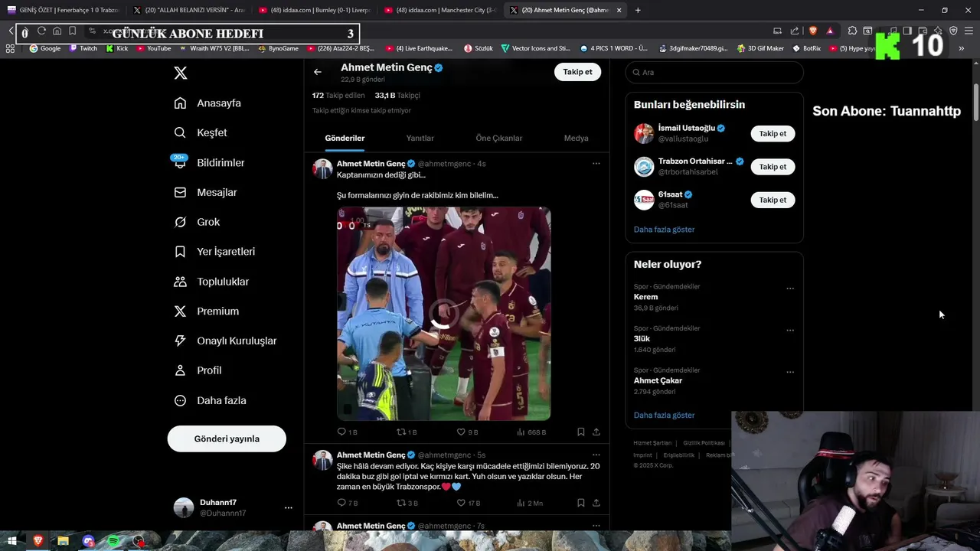Open the Kick bookmark
This screenshot has width=980, height=551.
coord(117,48)
